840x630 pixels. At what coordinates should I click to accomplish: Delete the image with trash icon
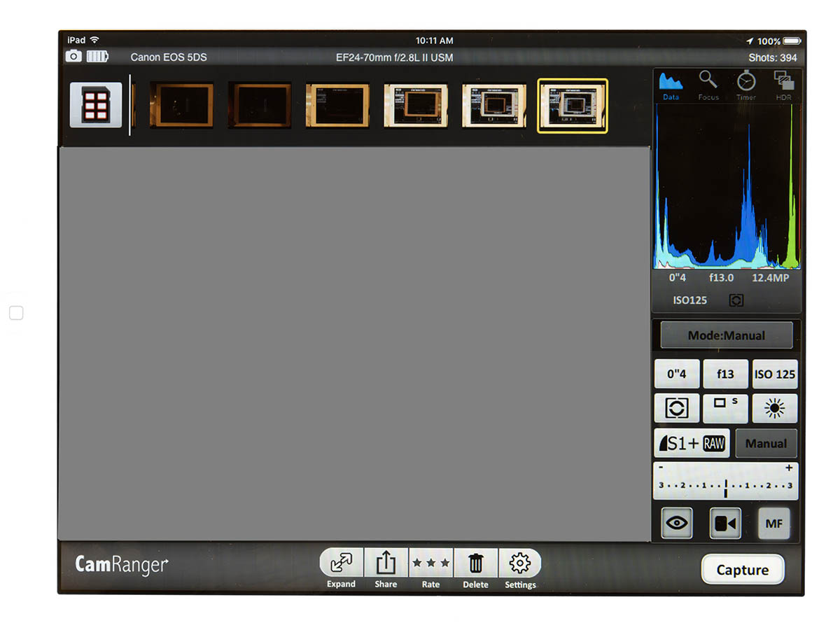475,563
